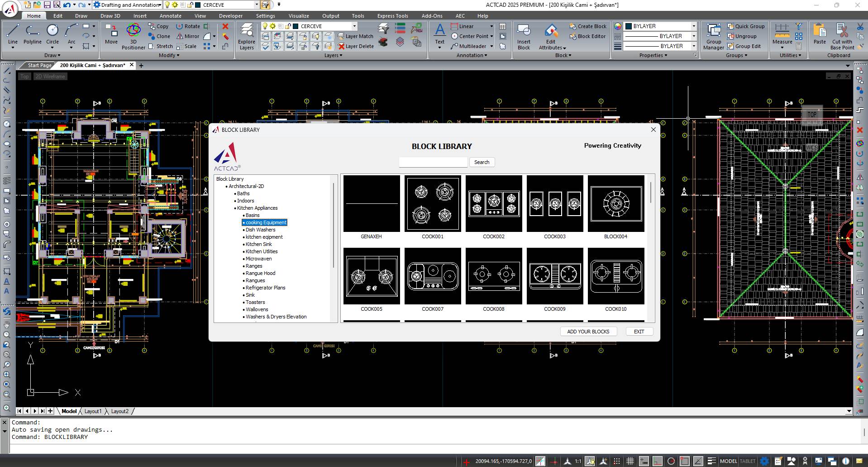The width and height of the screenshot is (868, 467).
Task: Toggle grid display in status bar
Action: pos(630,461)
